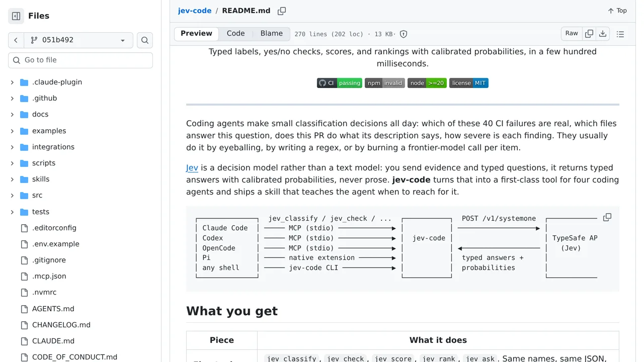644x362 pixels.
Task: Collapse the Files side panel icon
Action: (x=16, y=16)
